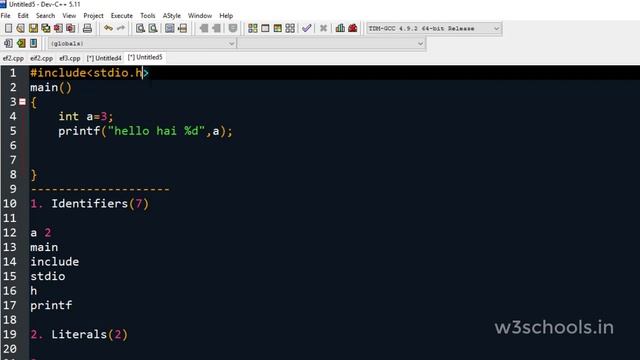Click the Go to function icon
640x360 pixels.
click(x=170, y=28)
